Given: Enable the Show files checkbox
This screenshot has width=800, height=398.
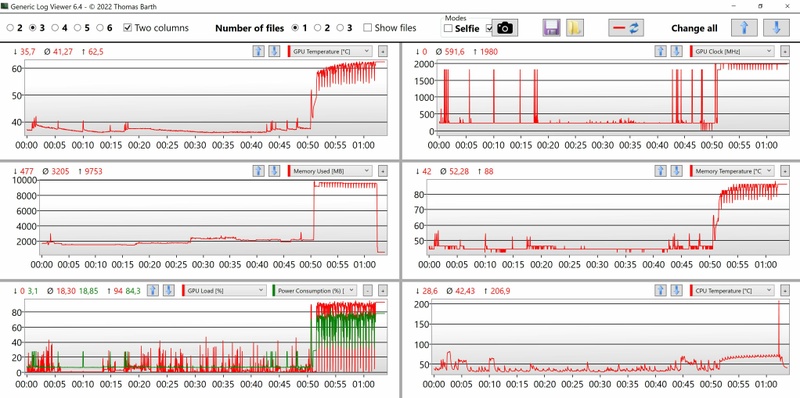Looking at the screenshot, I should pyautogui.click(x=390, y=28).
